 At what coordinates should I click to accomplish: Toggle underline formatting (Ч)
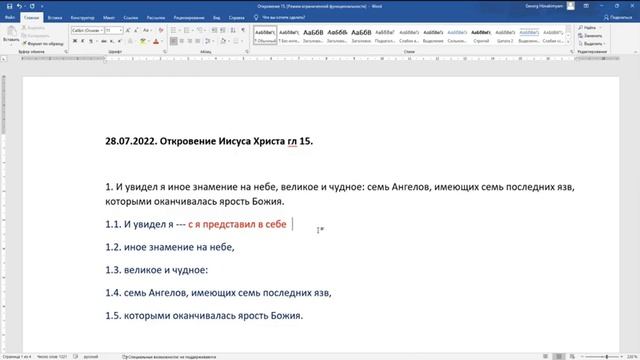[91, 41]
